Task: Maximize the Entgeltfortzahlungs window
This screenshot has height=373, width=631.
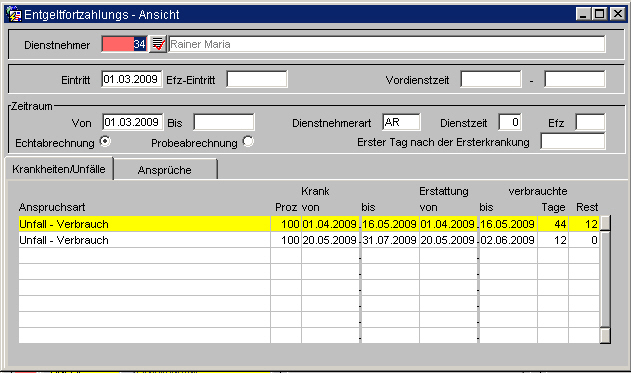Action: pyautogui.click(x=599, y=14)
